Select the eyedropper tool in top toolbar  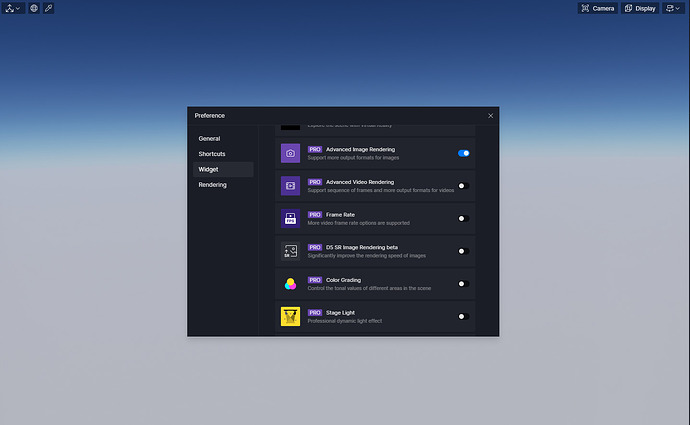50,8
